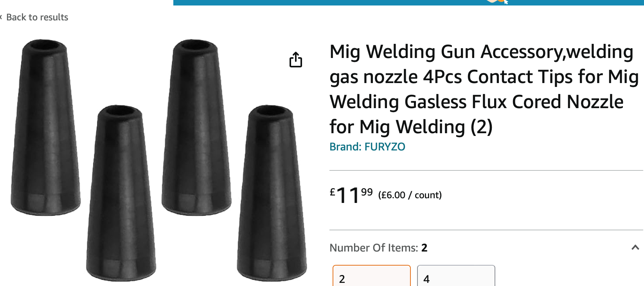The image size is (644, 286).
Task: Click the bold selected value after 'Number Of Items:'
Action: [x=425, y=248]
